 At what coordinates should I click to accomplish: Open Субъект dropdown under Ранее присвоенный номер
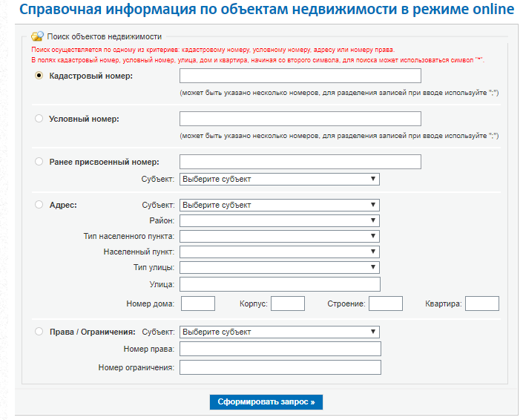280,179
